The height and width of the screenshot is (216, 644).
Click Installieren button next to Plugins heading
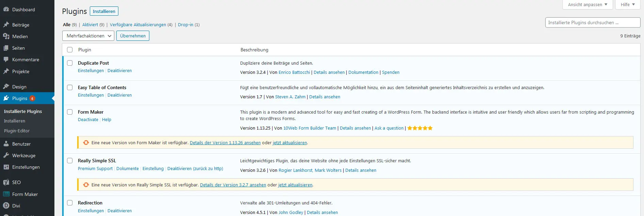pos(104,11)
